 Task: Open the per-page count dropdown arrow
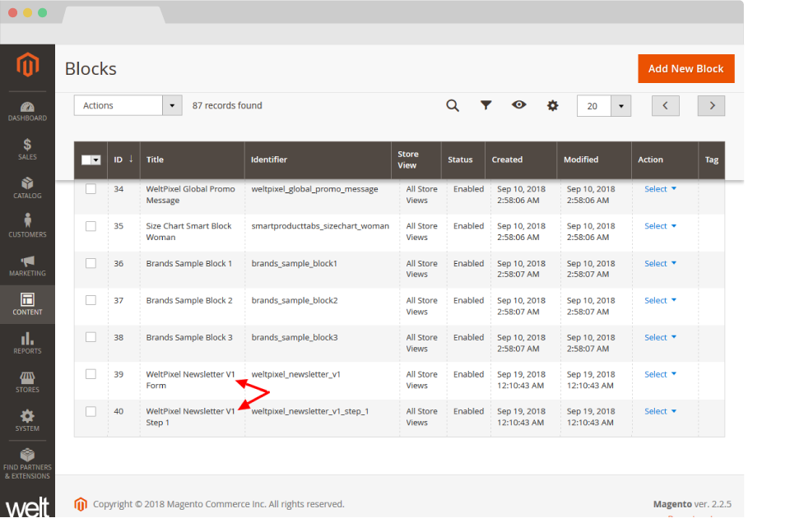click(x=620, y=106)
